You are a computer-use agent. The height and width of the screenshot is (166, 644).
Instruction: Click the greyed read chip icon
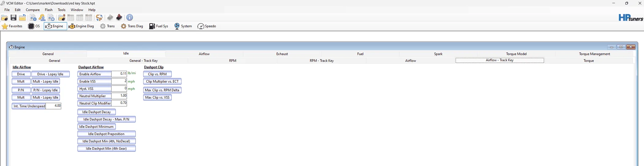pos(110,17)
